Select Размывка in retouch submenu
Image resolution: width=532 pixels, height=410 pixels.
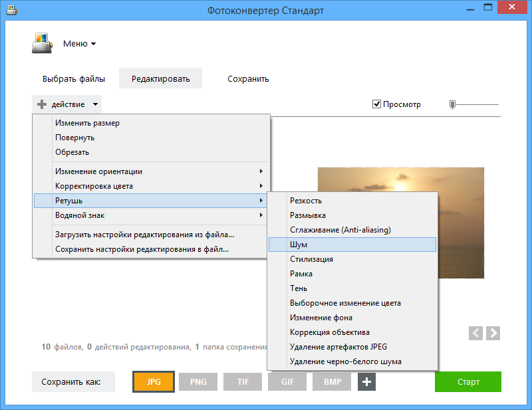click(x=352, y=215)
